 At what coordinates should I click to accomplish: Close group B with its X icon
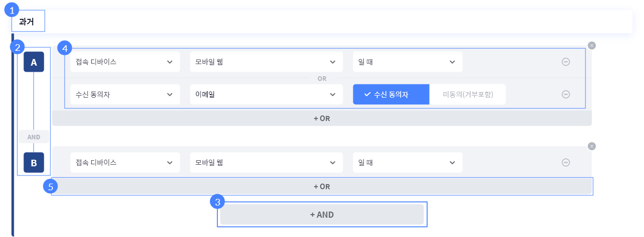591,146
